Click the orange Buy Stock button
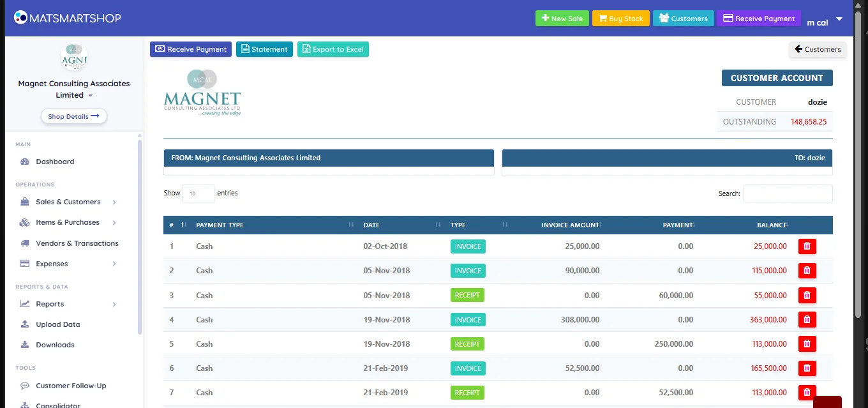Viewport: 868px width, 408px height. pyautogui.click(x=620, y=19)
